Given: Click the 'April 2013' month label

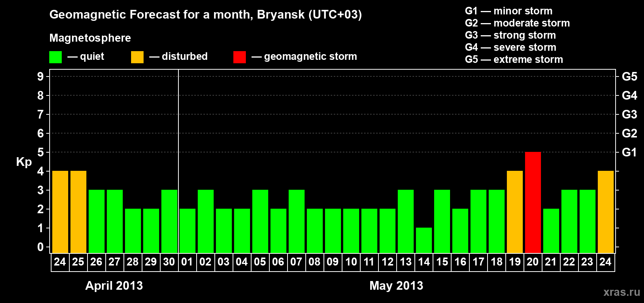Looking at the screenshot, I should 114,286.
